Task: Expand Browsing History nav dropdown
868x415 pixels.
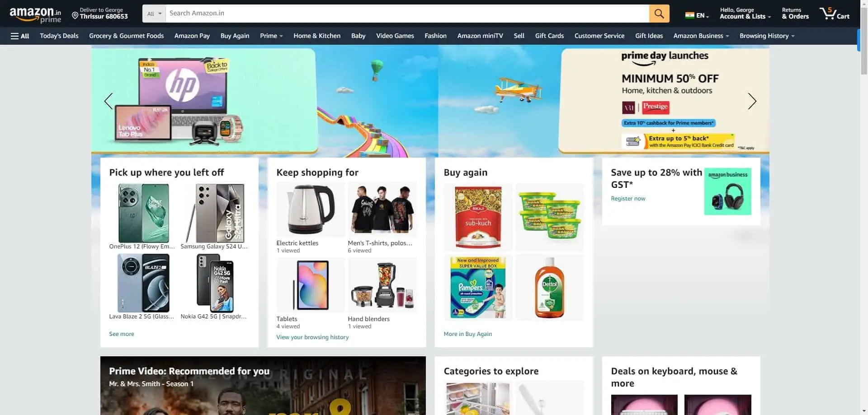Action: click(x=767, y=36)
